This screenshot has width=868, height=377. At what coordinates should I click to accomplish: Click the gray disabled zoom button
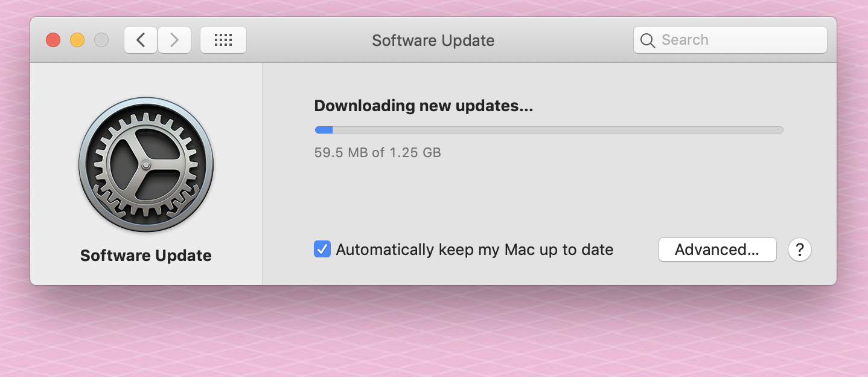click(x=101, y=40)
